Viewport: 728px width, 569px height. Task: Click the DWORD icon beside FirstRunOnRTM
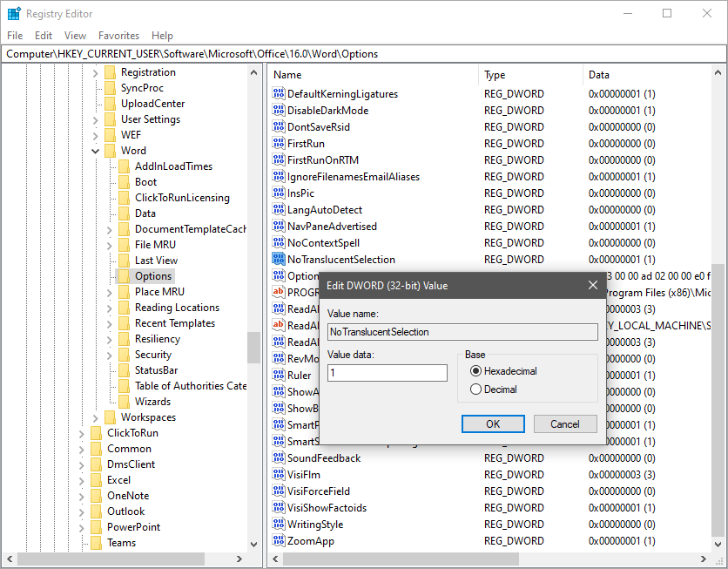point(279,159)
